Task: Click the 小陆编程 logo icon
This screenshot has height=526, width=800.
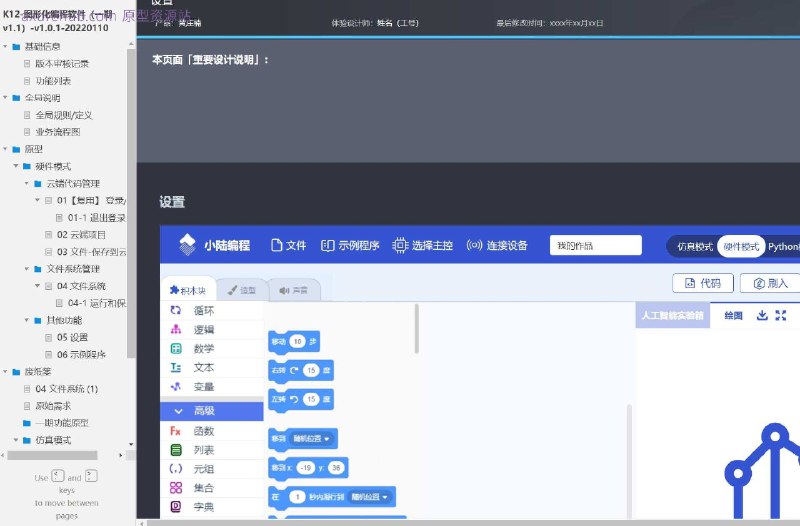Action: [187, 245]
